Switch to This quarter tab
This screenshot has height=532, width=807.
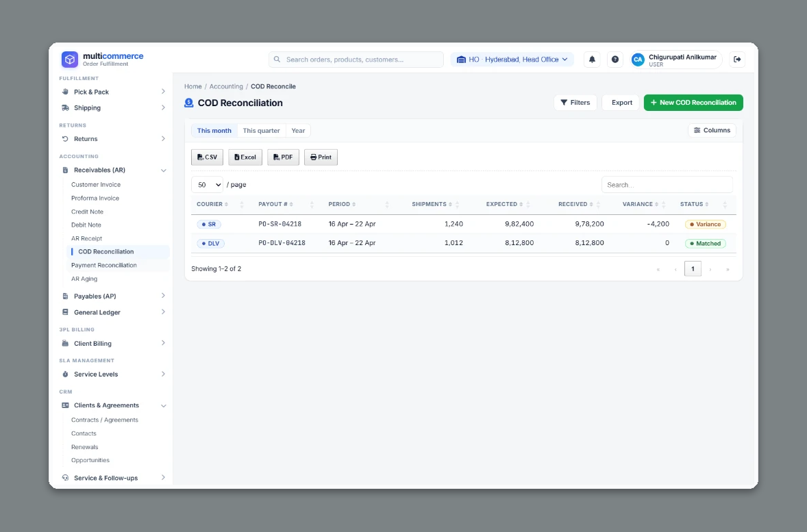(x=262, y=131)
